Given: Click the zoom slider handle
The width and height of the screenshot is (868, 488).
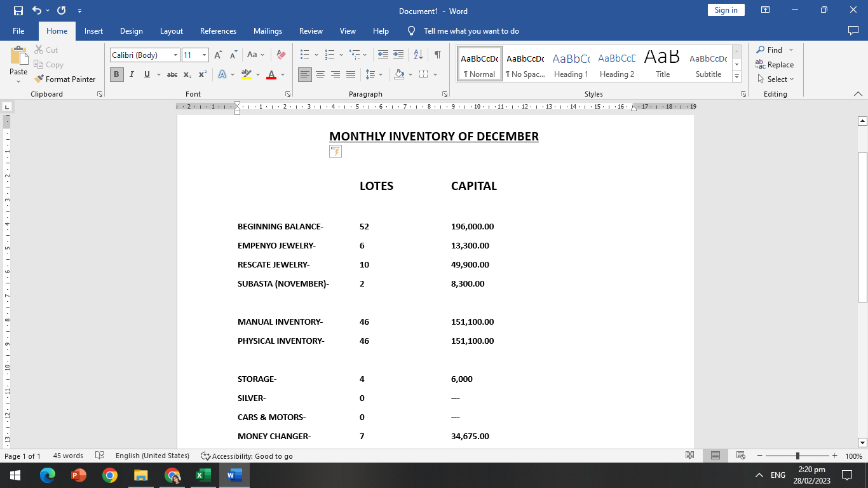Looking at the screenshot, I should [797, 456].
